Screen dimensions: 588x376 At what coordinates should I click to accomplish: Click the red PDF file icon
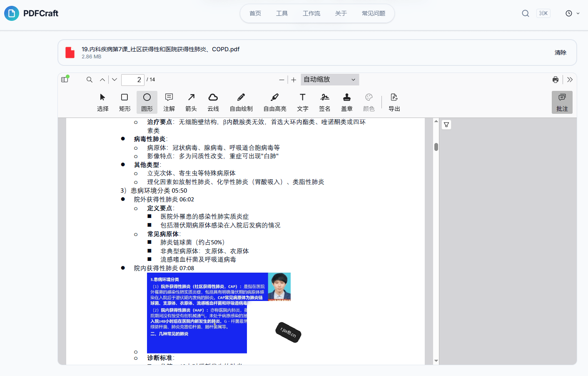(70, 53)
